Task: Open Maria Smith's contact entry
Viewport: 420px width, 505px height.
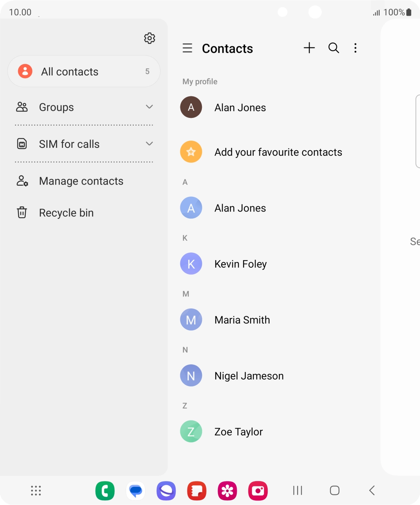Action: pos(242,320)
